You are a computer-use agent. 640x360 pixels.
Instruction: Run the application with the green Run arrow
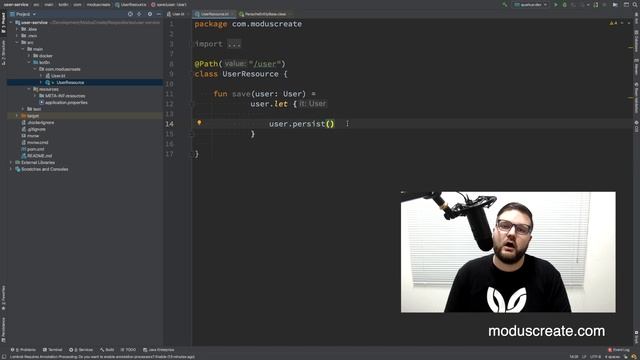click(556, 5)
